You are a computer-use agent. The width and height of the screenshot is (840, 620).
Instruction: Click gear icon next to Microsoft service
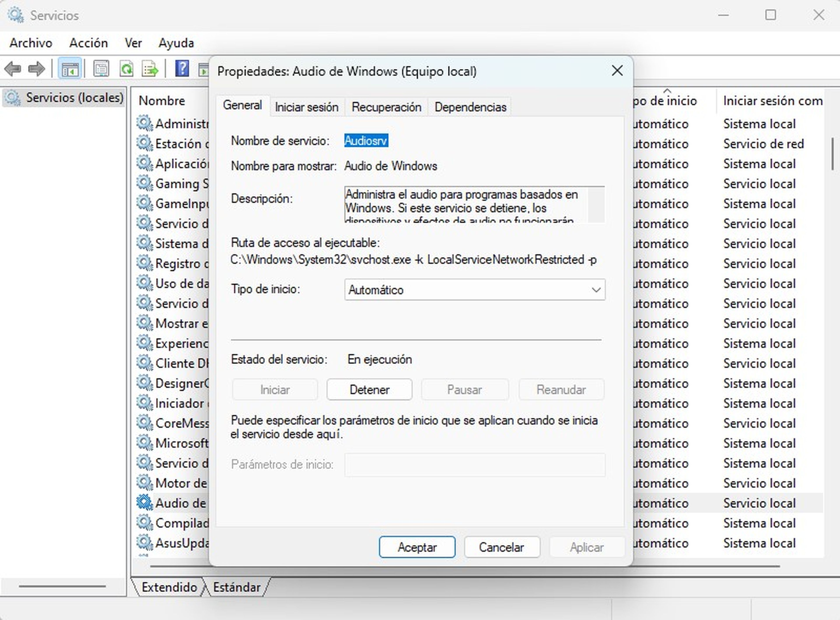coord(144,443)
